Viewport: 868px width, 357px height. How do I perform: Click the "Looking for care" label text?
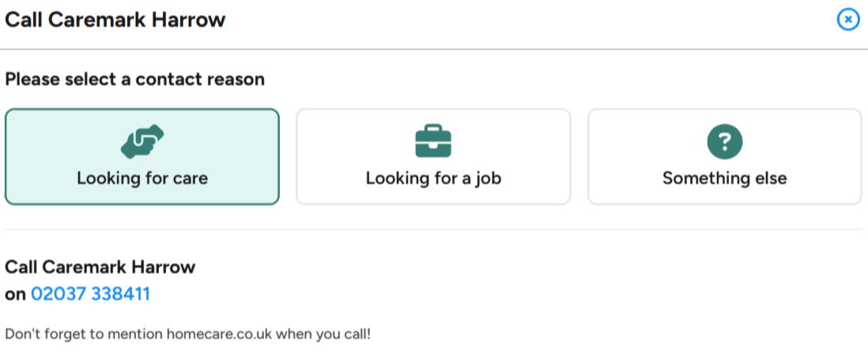point(142,178)
